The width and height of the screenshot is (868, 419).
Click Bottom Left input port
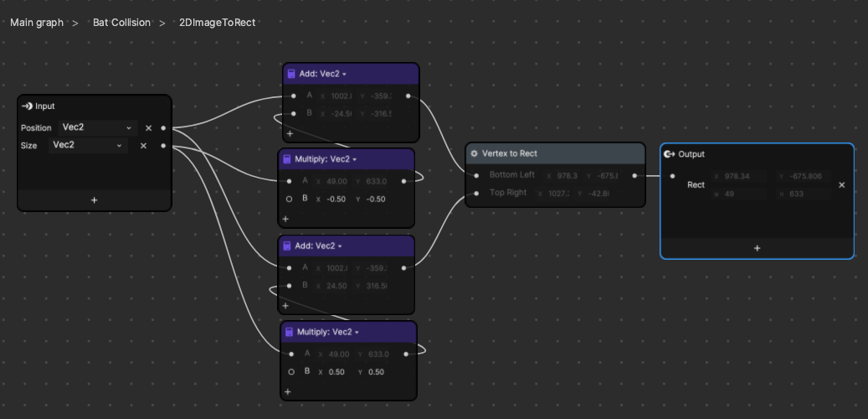click(x=476, y=176)
